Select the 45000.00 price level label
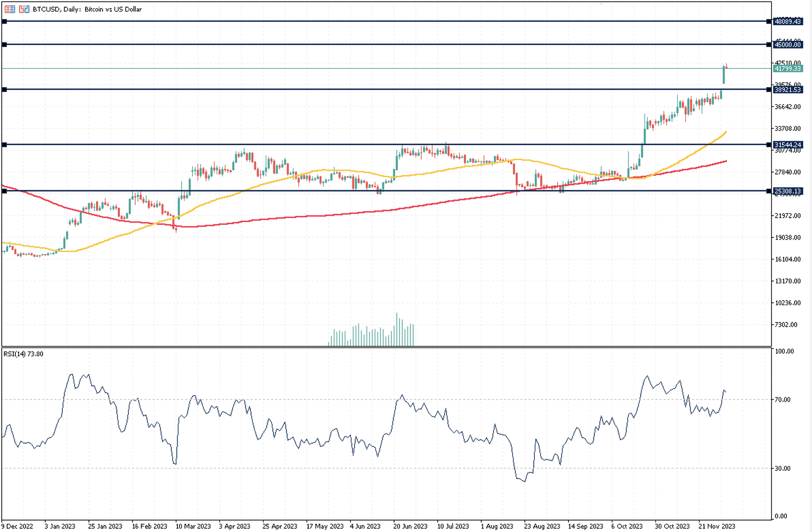 click(x=788, y=45)
